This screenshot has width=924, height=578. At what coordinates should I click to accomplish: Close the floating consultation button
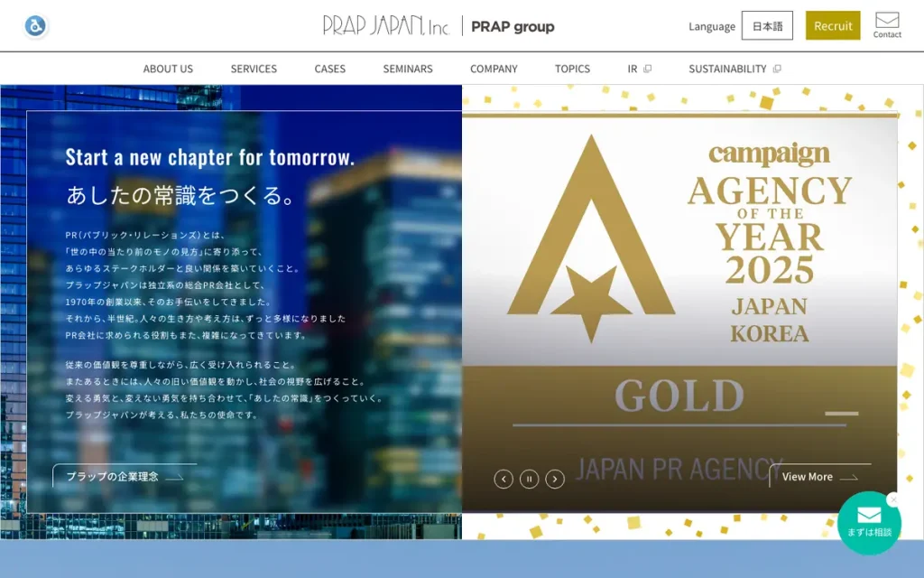click(894, 499)
